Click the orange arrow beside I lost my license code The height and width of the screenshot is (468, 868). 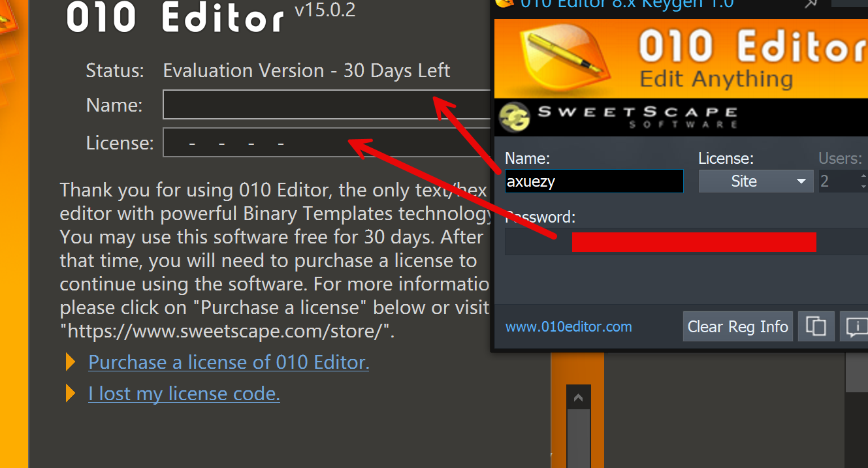point(71,394)
